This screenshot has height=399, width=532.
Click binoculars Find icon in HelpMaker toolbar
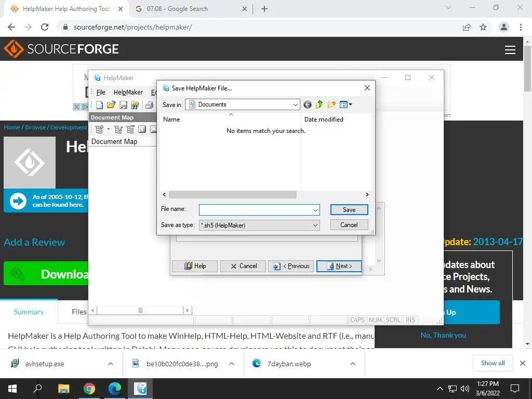click(x=135, y=105)
